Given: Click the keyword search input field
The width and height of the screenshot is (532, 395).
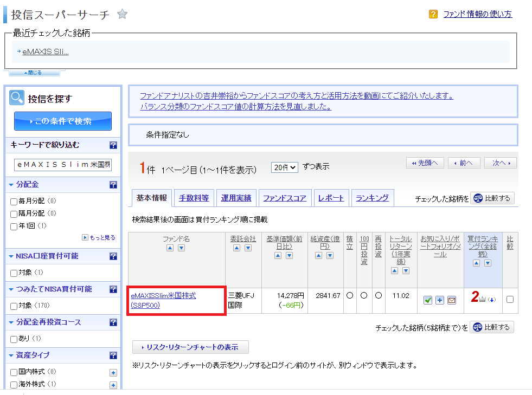Looking at the screenshot, I should (x=63, y=165).
